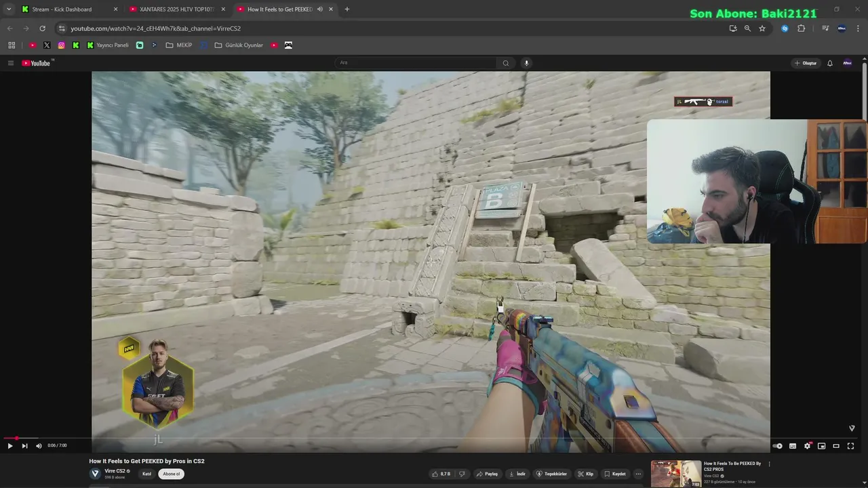Enter fullscreen mode

coord(850,446)
